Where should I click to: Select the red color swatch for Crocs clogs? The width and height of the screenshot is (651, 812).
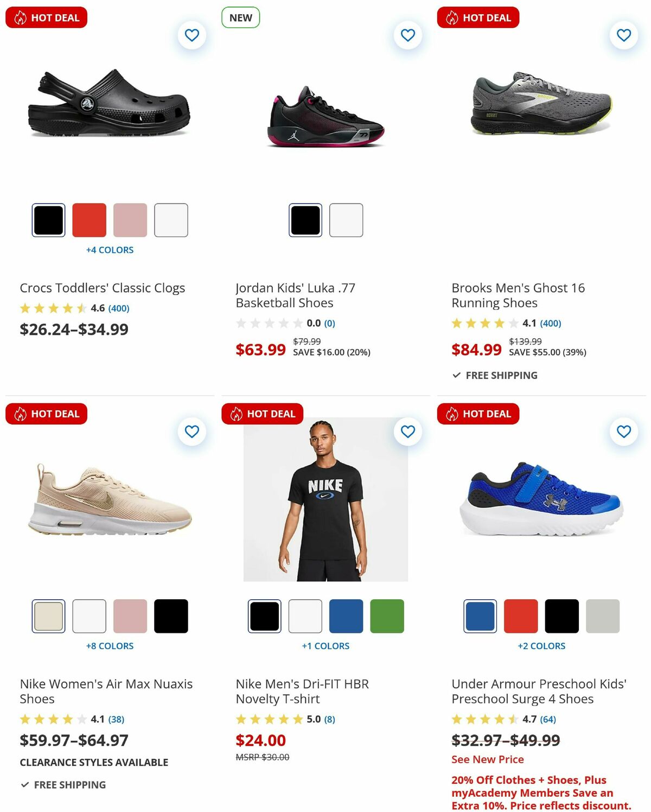(x=90, y=220)
